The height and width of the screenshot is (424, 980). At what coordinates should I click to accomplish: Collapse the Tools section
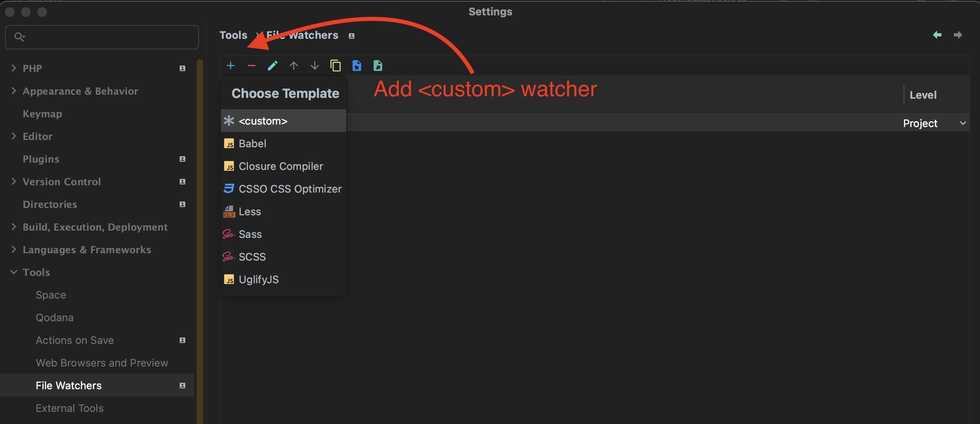(14, 272)
